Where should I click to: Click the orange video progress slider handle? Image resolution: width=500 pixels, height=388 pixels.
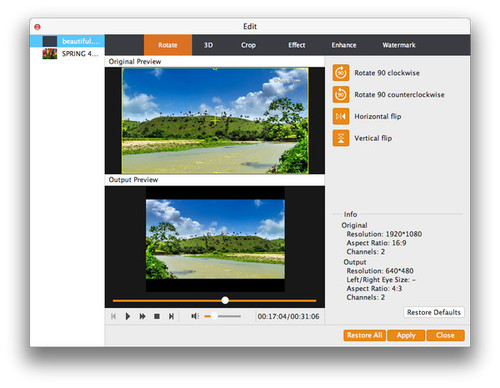pyautogui.click(x=225, y=300)
